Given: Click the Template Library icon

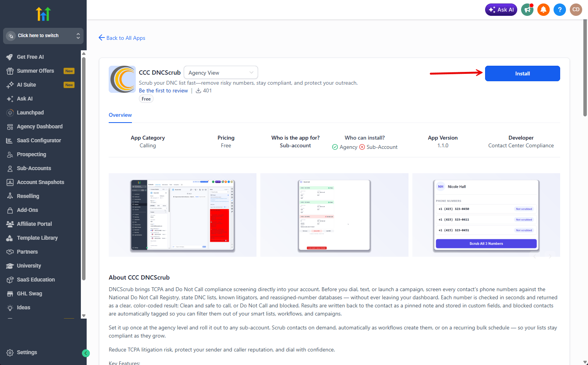Looking at the screenshot, I should tap(10, 238).
